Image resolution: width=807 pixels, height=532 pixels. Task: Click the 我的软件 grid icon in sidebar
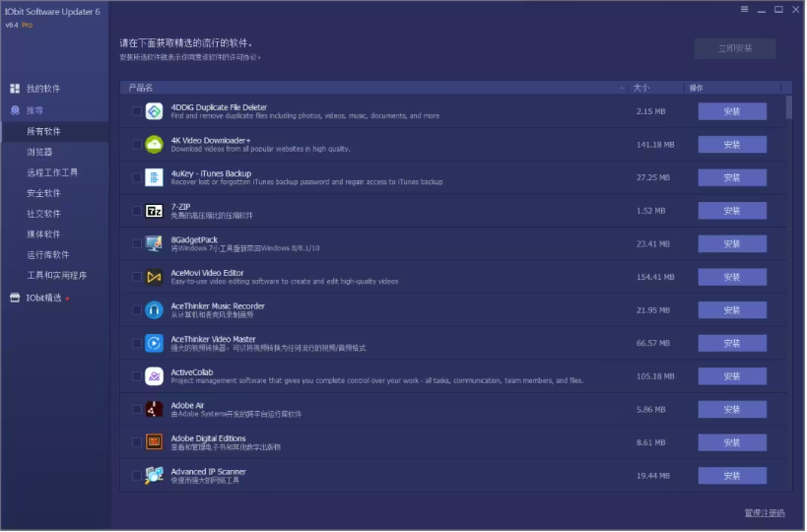coord(15,89)
